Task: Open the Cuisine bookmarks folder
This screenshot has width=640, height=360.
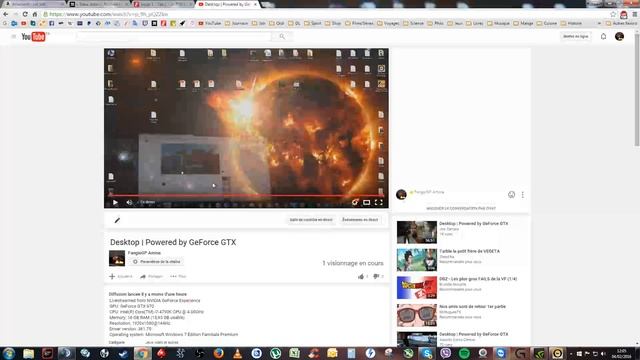Action: point(547,23)
